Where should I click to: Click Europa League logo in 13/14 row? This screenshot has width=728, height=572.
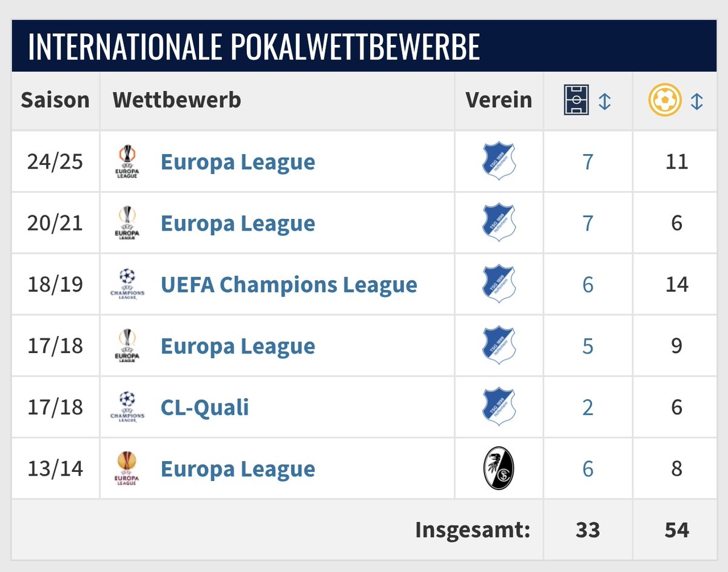point(127,468)
